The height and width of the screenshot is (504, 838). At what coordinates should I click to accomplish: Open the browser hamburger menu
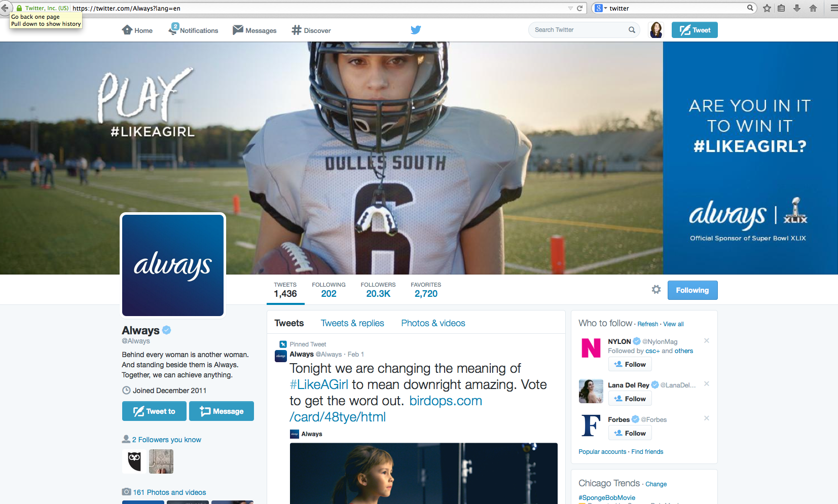pyautogui.click(x=834, y=8)
